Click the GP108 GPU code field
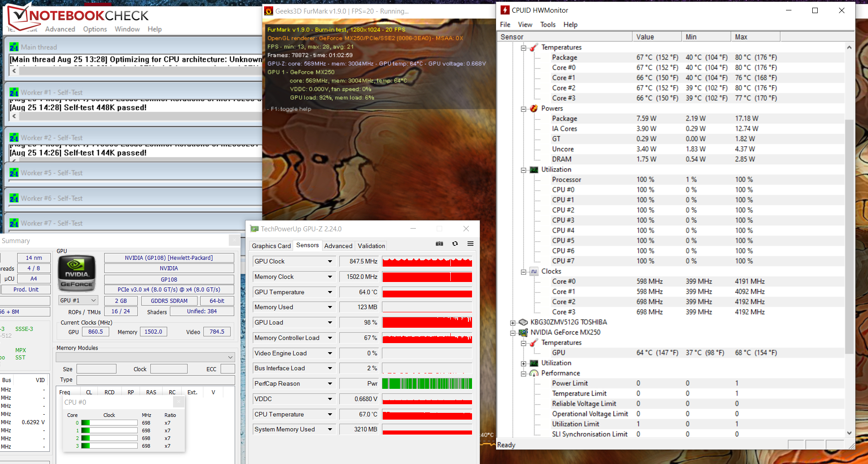 pyautogui.click(x=169, y=279)
